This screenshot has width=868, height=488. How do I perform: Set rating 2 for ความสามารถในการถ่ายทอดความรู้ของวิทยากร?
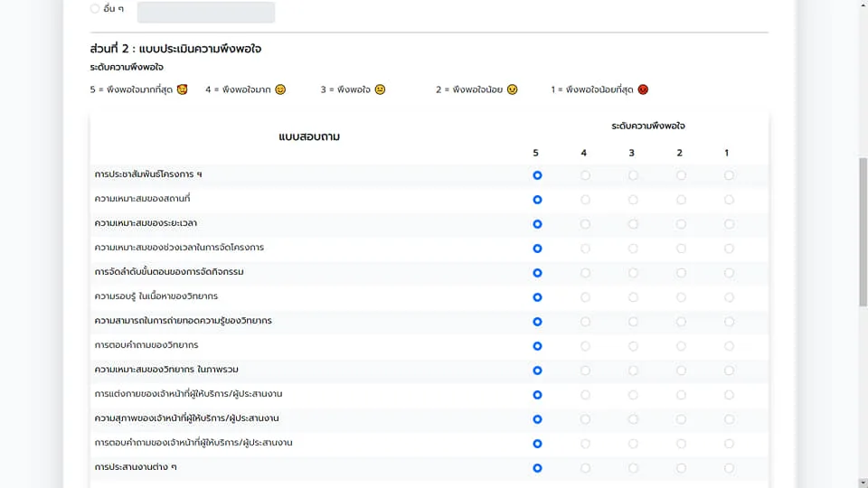point(681,322)
